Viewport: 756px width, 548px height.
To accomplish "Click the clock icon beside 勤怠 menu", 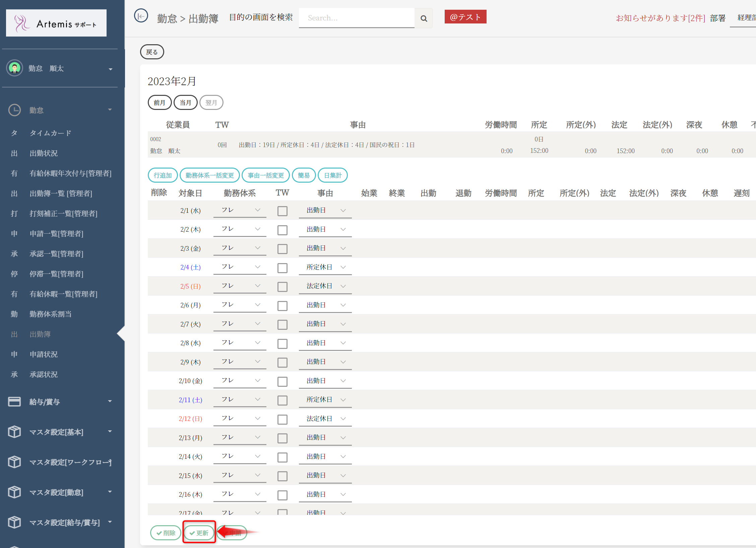I will coord(14,110).
